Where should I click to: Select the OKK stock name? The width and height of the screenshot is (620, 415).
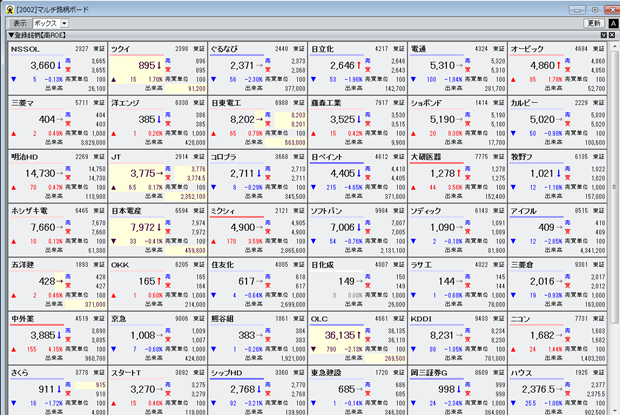click(120, 265)
